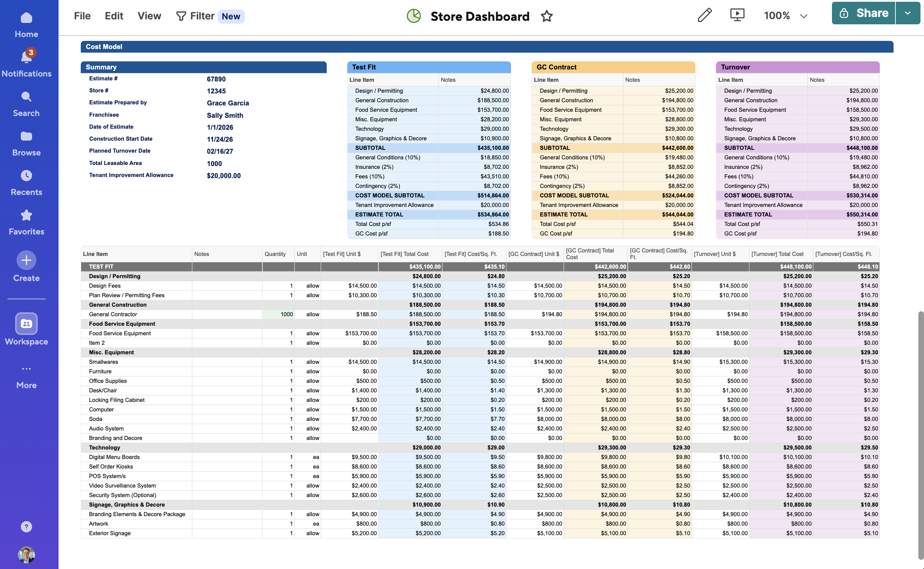Click the Filter button
The height and width of the screenshot is (569, 924).
(195, 16)
